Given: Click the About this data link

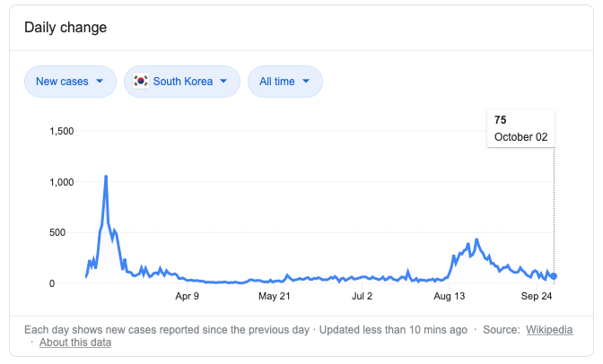Looking at the screenshot, I should pos(75,342).
